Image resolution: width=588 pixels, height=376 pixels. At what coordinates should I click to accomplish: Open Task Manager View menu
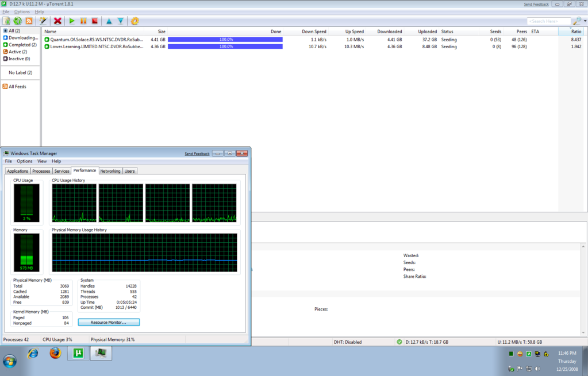click(42, 161)
